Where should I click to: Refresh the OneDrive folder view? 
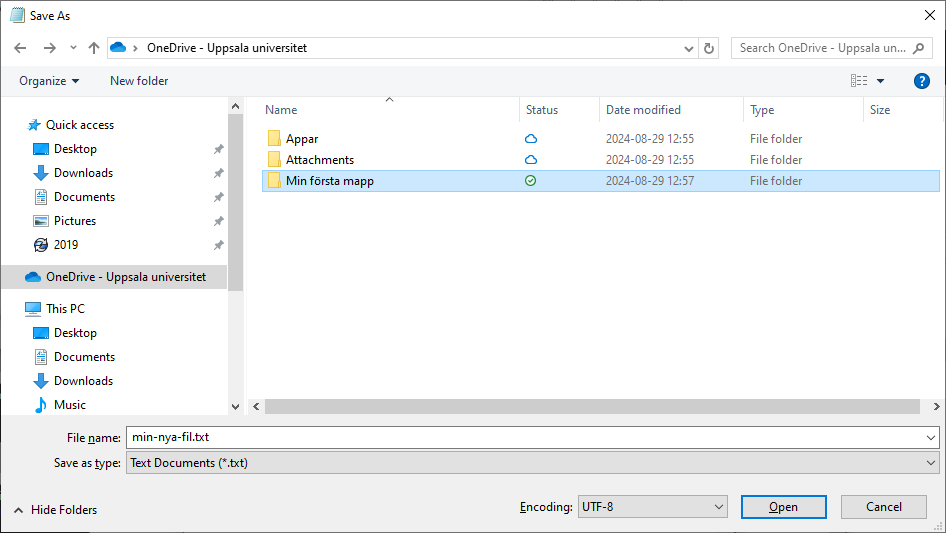(709, 48)
